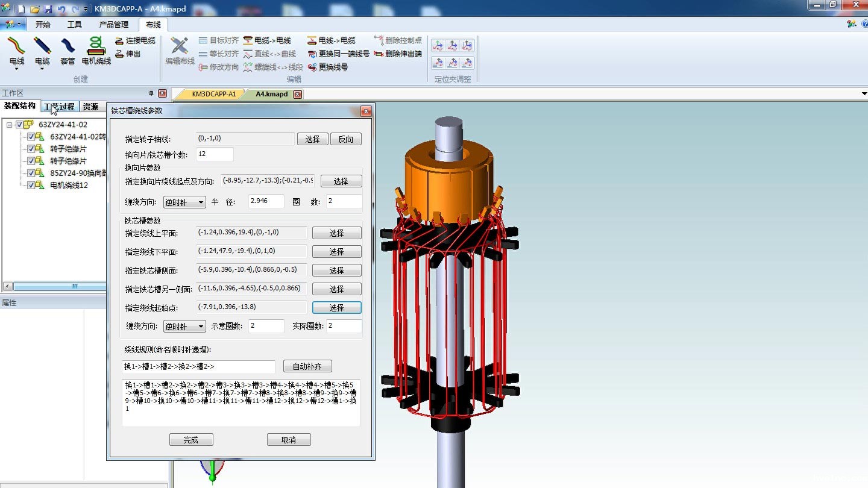This screenshot has width=868, height=488.
Task: Click the workspace tree horizontal scrollbar
Action: coord(75,286)
